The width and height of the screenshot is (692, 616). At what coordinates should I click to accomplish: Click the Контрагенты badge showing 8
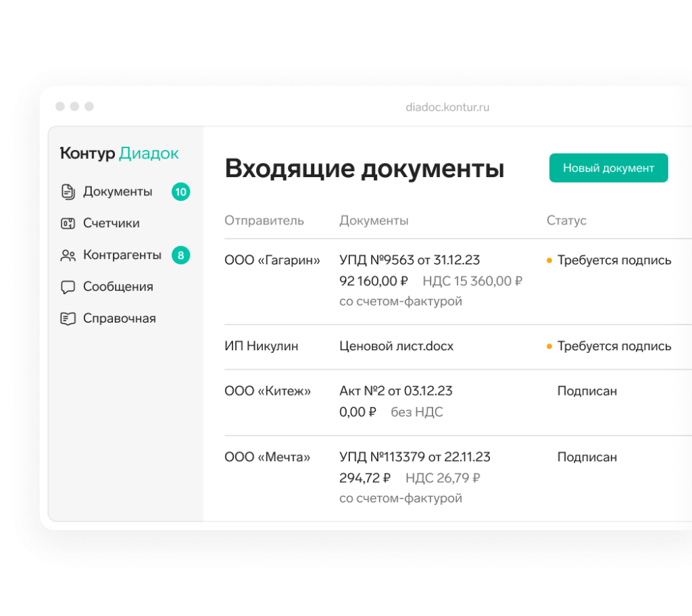click(180, 256)
